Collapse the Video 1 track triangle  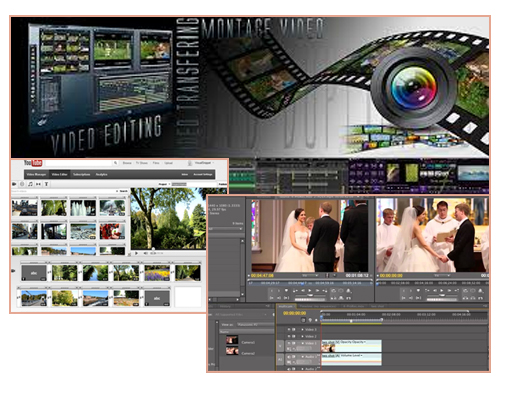click(302, 343)
